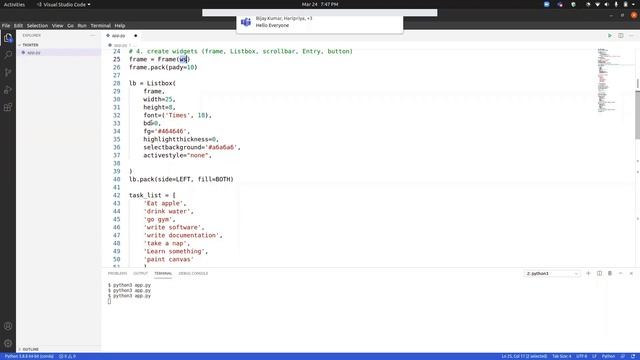Click the feedback icon in status bar
The height and width of the screenshot is (360, 640).
click(623, 356)
